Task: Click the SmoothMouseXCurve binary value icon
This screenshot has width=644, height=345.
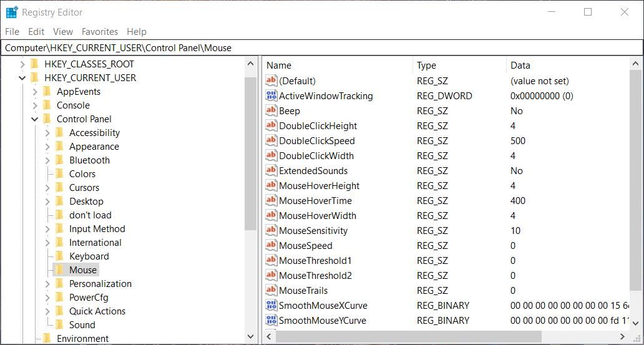Action: coord(271,306)
